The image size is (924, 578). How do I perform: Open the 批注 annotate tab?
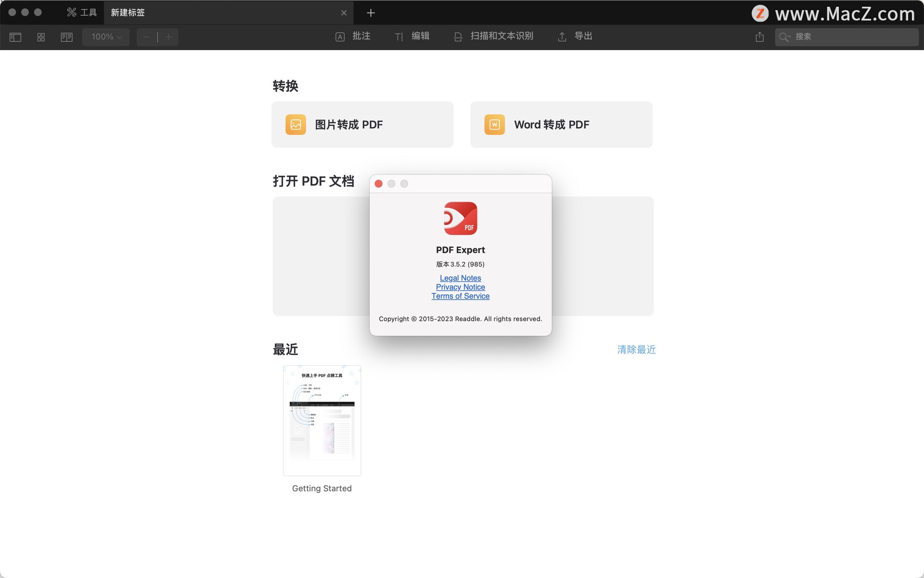[353, 37]
